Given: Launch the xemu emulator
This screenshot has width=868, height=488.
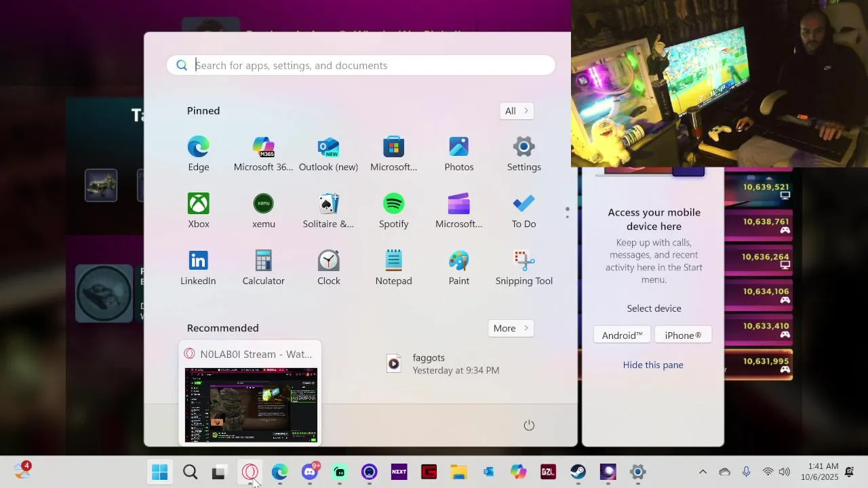Looking at the screenshot, I should [x=263, y=211].
